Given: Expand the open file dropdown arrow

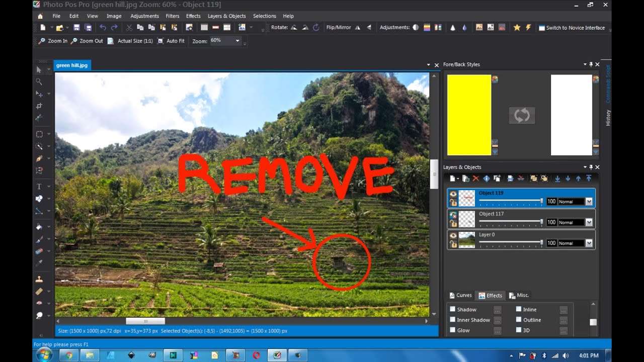Looking at the screenshot, I should (x=66, y=28).
